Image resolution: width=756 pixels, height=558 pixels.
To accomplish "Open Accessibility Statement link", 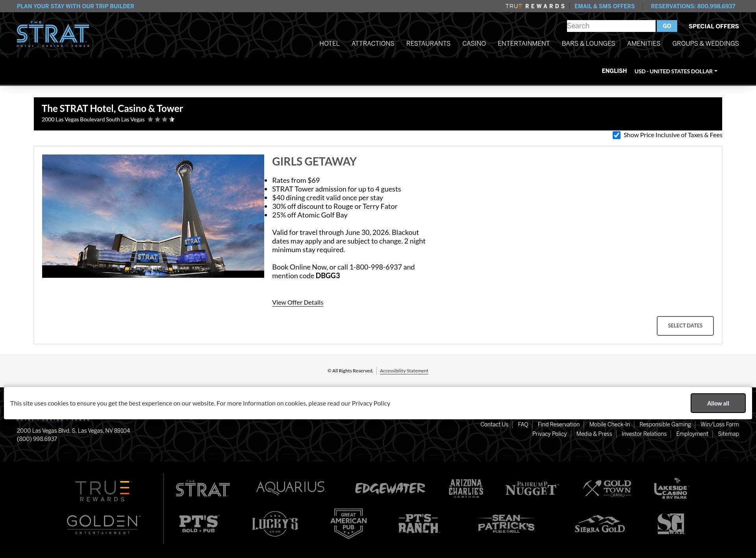I will coord(404,371).
